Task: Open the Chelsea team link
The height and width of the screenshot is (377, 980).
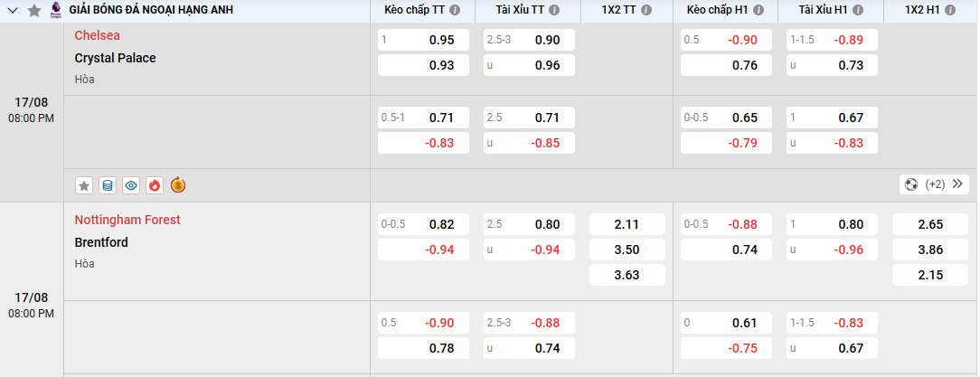Action: click(x=98, y=36)
